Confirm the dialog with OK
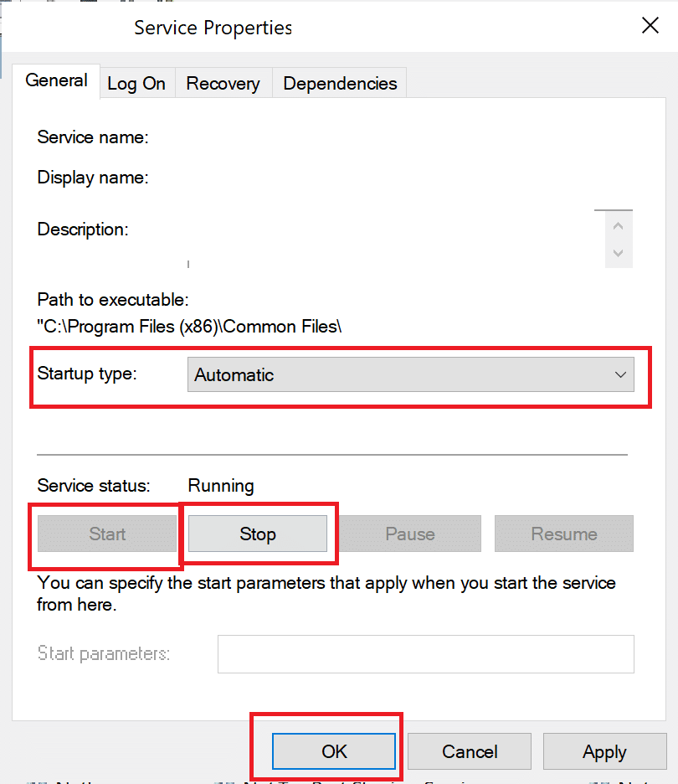Screen dimensions: 678x784 (334, 751)
